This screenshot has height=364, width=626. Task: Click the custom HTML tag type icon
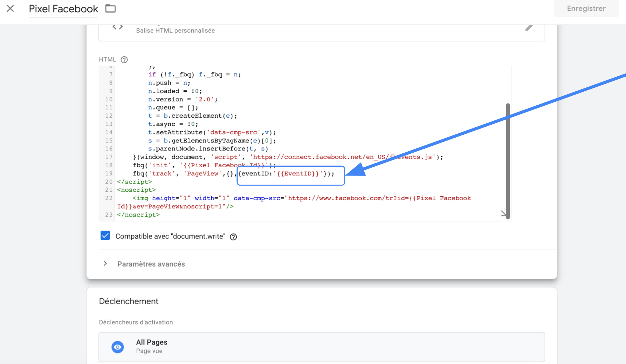(117, 27)
